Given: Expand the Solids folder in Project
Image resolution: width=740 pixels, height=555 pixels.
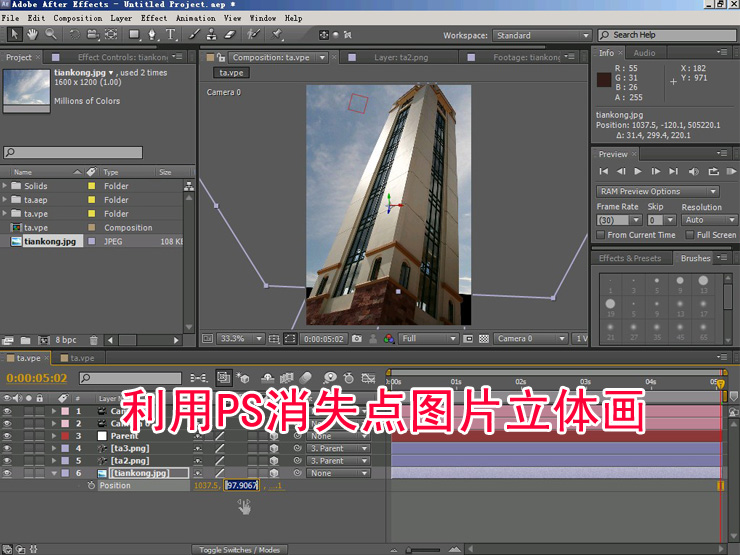Looking at the screenshot, I should coord(6,186).
